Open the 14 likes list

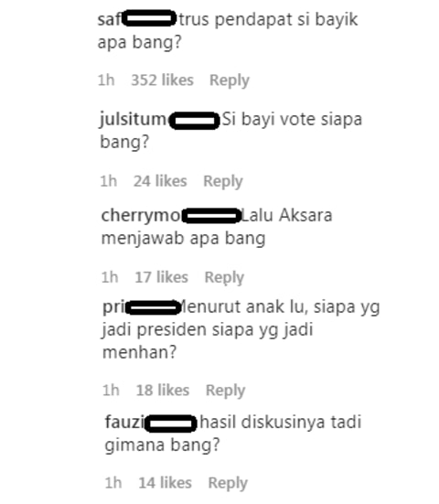coord(166,483)
